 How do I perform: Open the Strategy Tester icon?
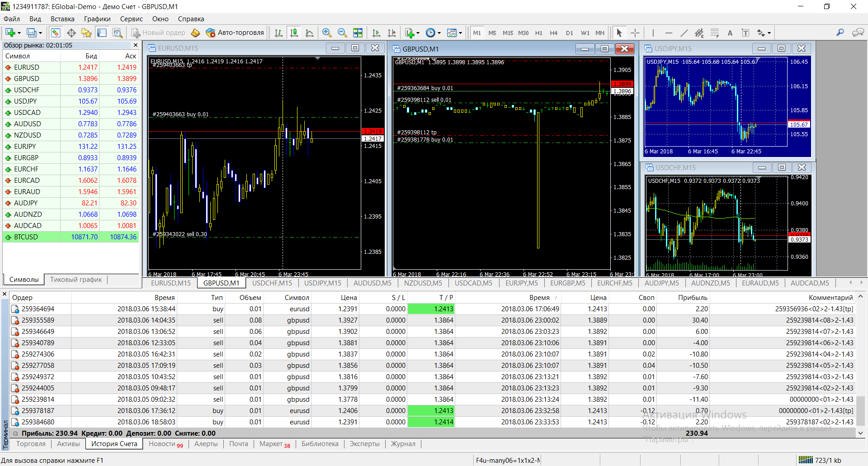118,33
